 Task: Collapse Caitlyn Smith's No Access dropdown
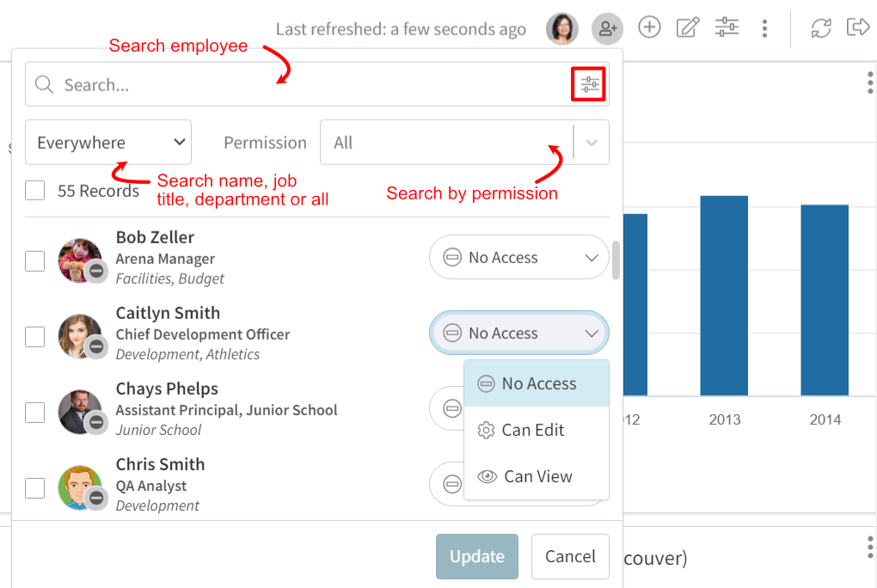pyautogui.click(x=518, y=333)
